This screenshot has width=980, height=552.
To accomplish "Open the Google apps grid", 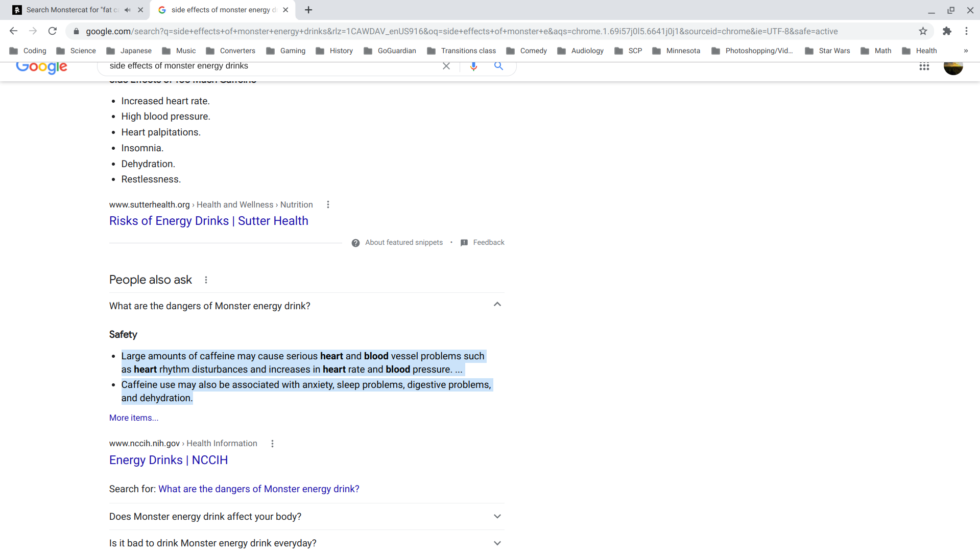I will tap(924, 66).
